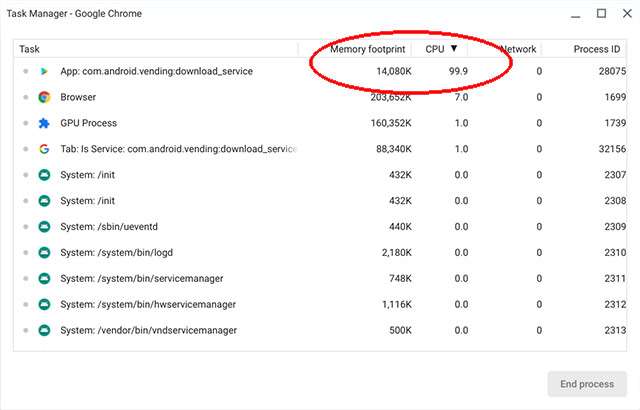640x410 pixels.
Task: Click the 160,352K memory value
Action: coord(391,123)
